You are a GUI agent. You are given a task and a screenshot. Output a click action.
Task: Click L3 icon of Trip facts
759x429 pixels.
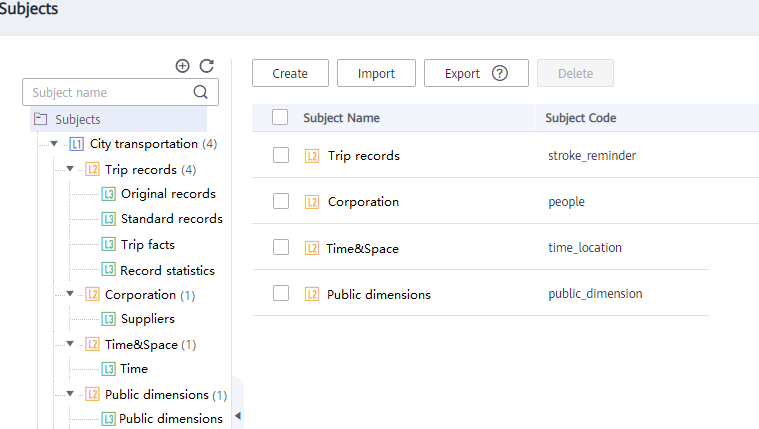[x=108, y=244]
